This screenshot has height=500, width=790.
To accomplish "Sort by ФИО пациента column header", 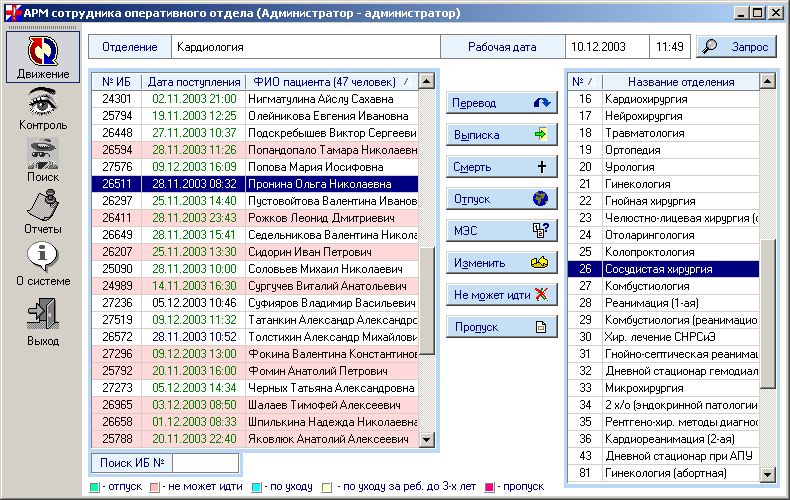I will coord(332,82).
